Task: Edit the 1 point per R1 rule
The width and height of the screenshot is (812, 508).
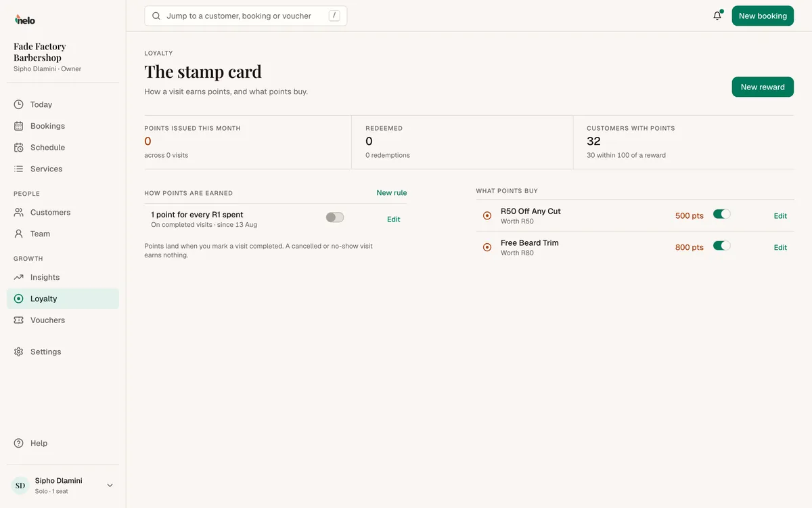Action: click(x=394, y=219)
